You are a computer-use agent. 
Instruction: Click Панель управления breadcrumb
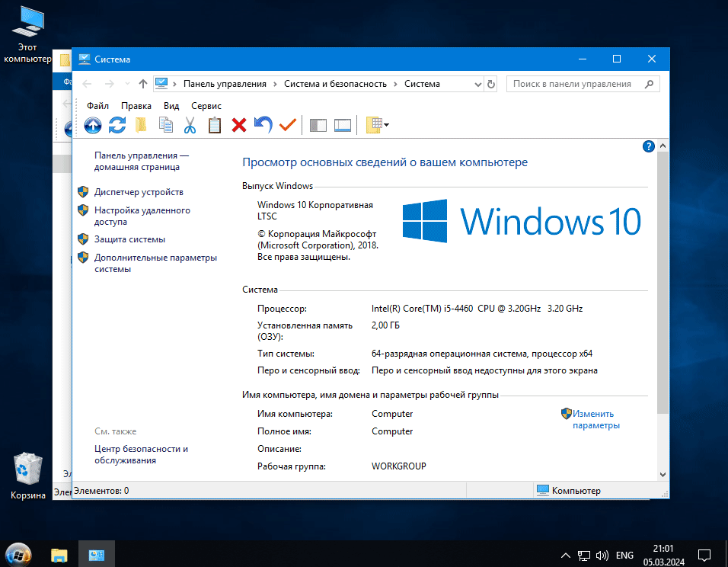(225, 84)
